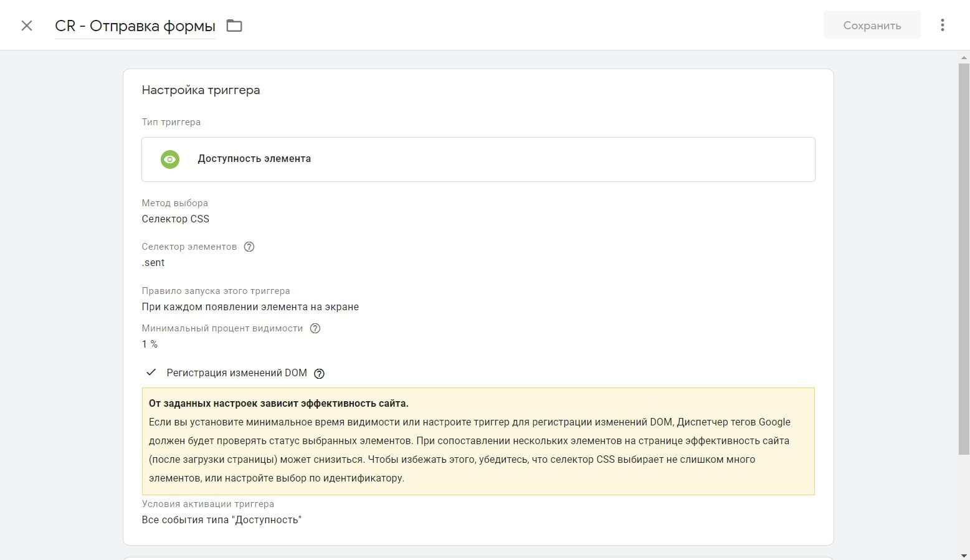Edit the trigger name CR - Отправка формы
The width and height of the screenshot is (970, 560).
[135, 26]
